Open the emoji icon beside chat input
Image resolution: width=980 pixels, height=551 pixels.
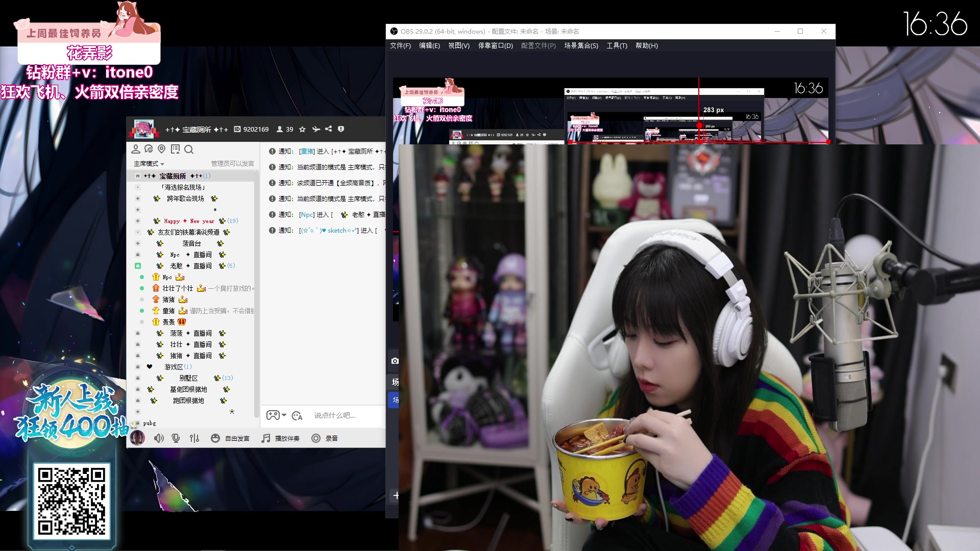pyautogui.click(x=297, y=416)
